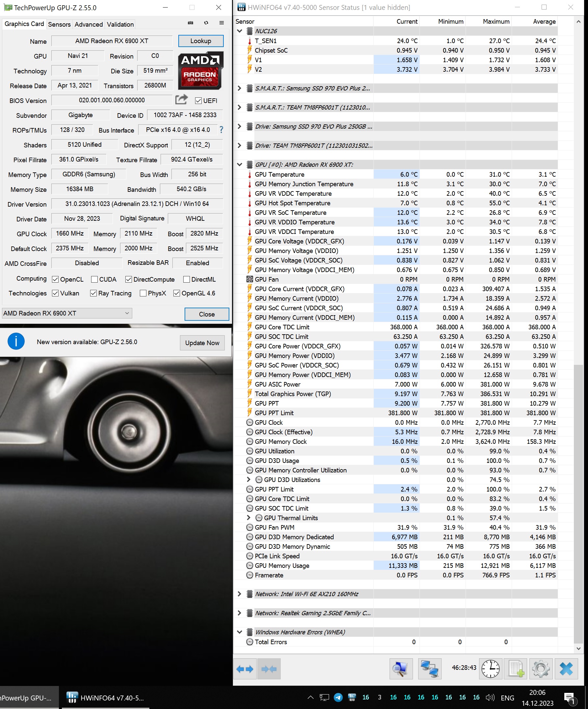Show hidden tray icons chevron

point(310,697)
